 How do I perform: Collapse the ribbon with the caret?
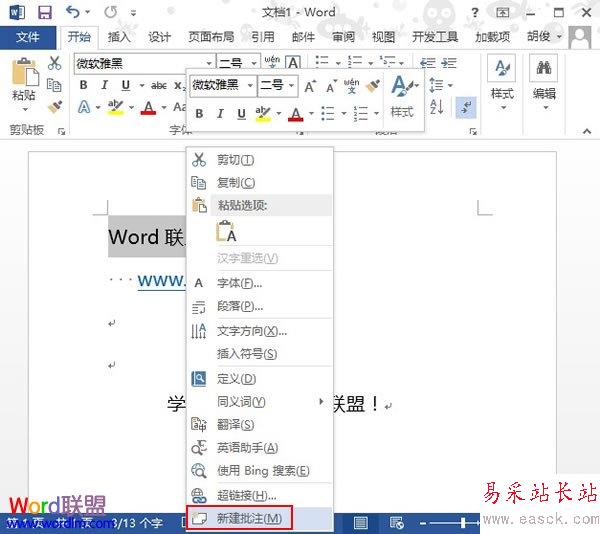coord(587,131)
